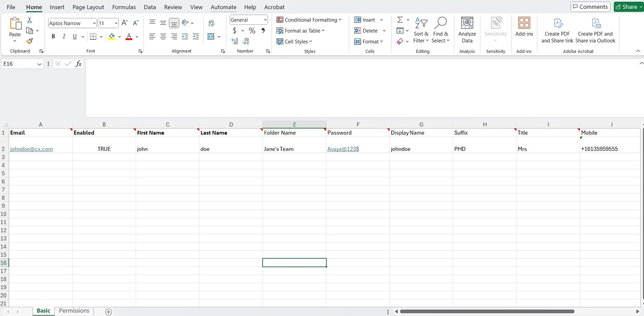Select row 16 header

click(x=4, y=263)
